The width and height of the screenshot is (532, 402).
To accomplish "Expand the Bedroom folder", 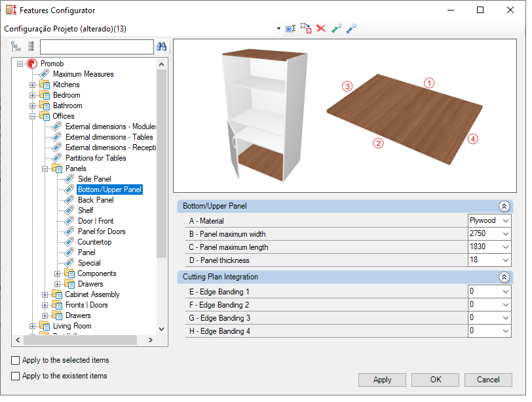I will click(x=32, y=95).
